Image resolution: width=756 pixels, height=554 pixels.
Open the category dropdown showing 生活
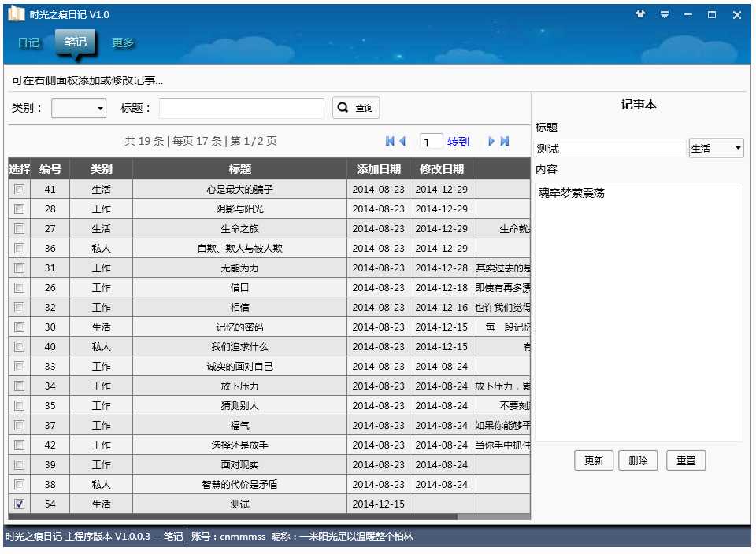(x=716, y=147)
